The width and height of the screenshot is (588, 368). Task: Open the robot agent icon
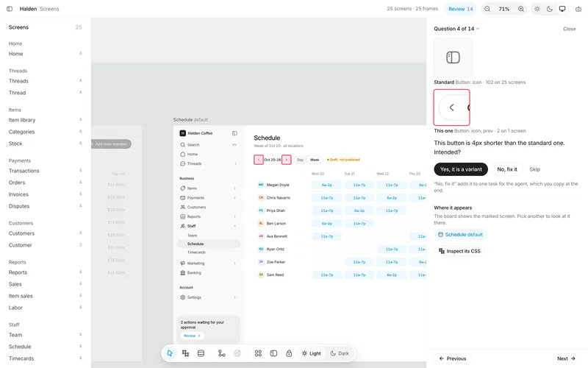[578, 9]
